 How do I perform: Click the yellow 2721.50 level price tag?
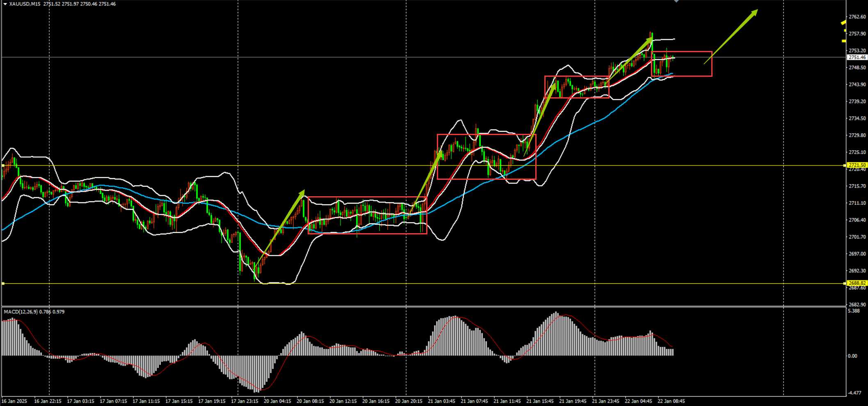point(857,165)
